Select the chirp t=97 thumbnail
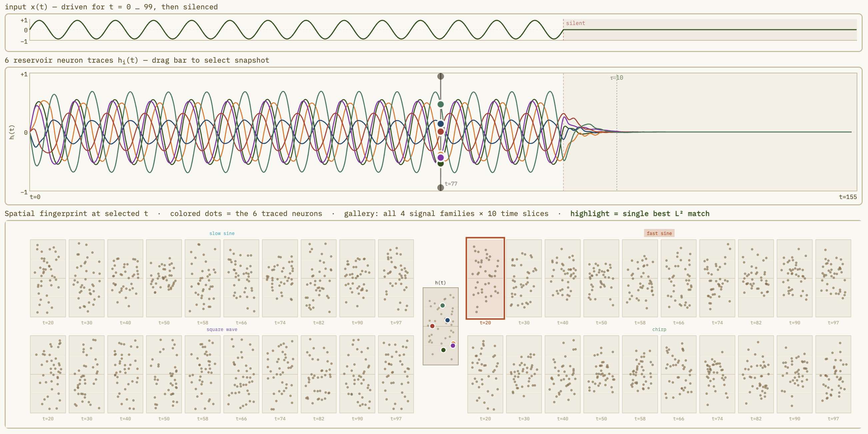This screenshot has height=434, width=868. click(834, 374)
